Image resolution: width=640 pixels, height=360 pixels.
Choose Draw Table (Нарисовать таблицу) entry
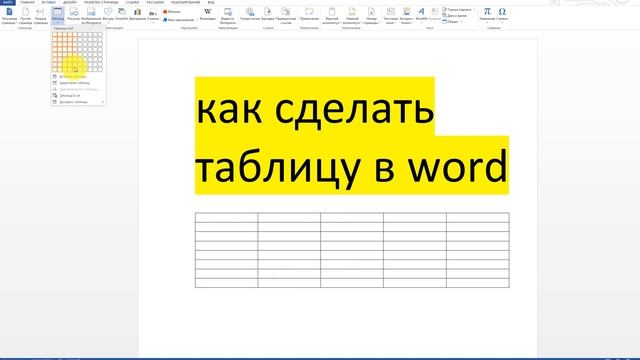(78, 83)
